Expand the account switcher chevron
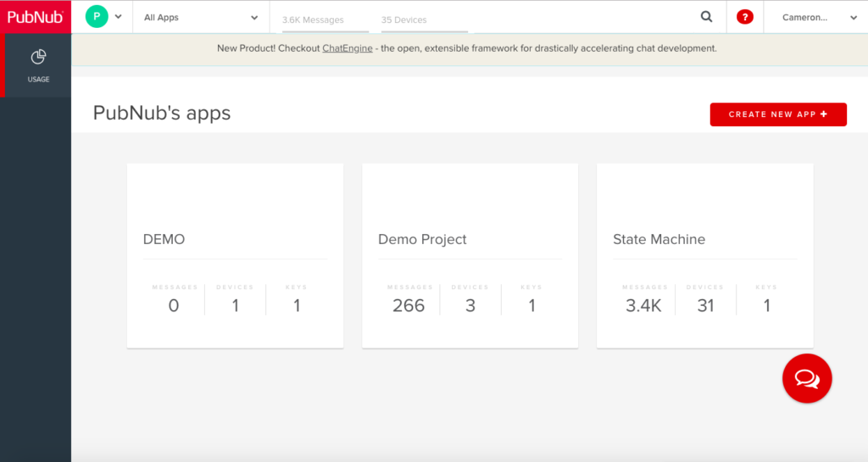The height and width of the screenshot is (462, 868). [x=118, y=17]
